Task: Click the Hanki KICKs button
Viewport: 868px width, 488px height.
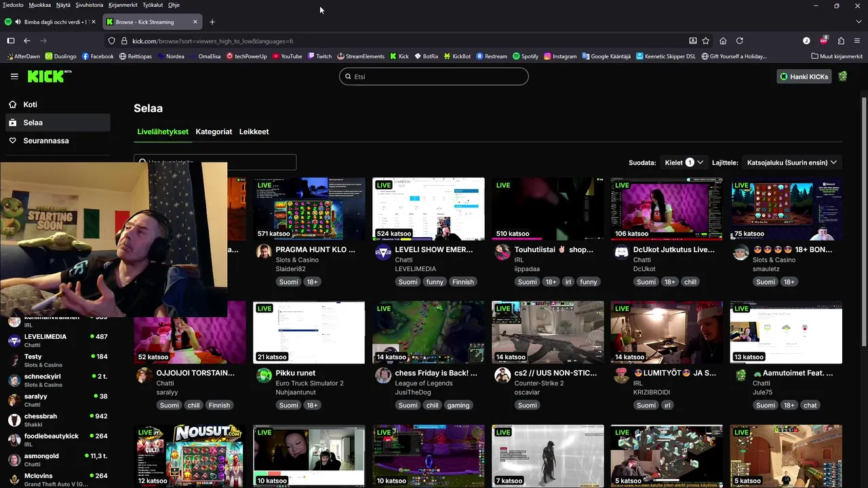Action: (x=804, y=77)
